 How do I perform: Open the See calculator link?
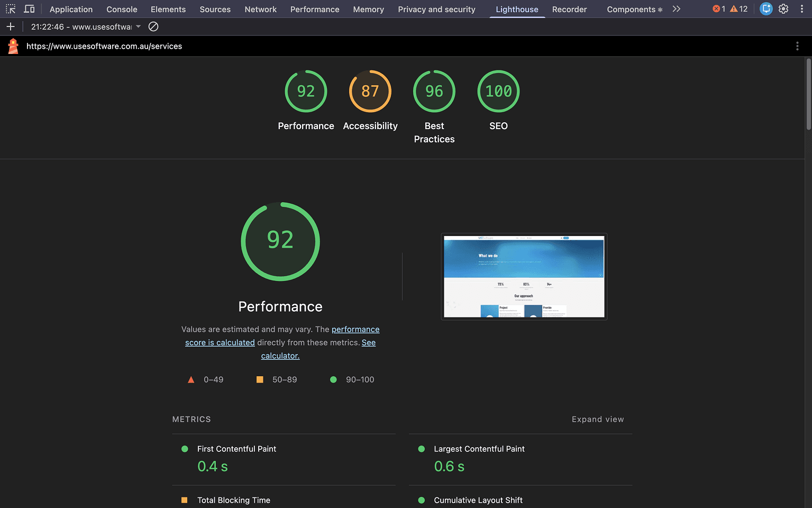tap(280, 355)
